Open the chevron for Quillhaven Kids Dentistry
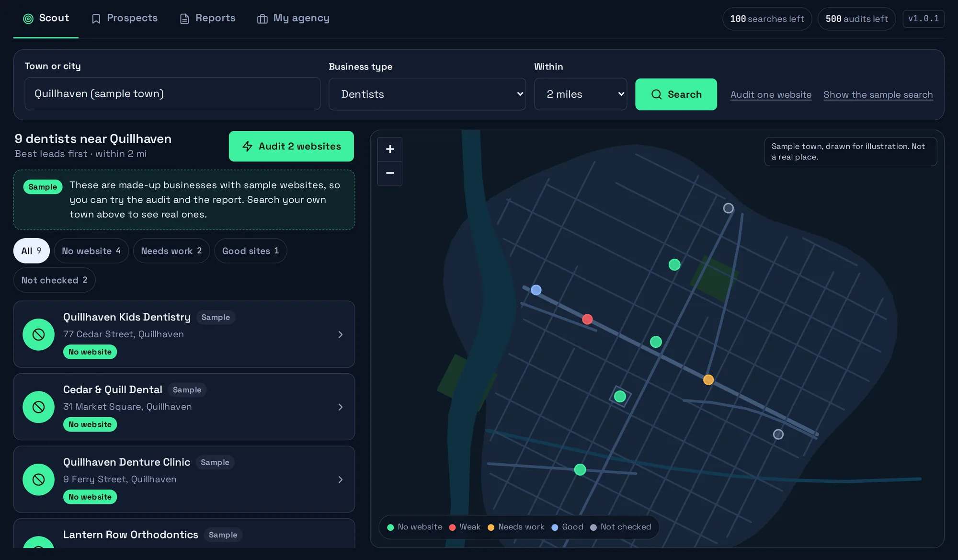958x560 pixels. click(341, 334)
